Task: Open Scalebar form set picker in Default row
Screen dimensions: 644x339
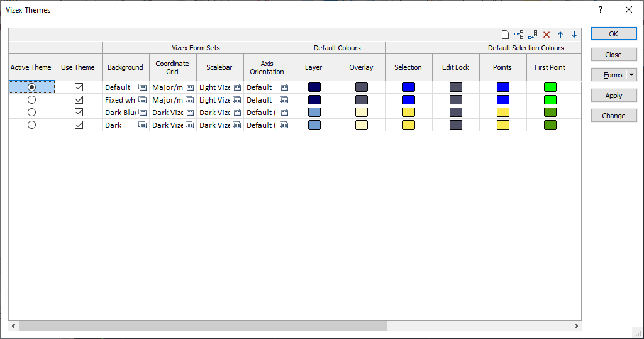Action: tap(236, 87)
